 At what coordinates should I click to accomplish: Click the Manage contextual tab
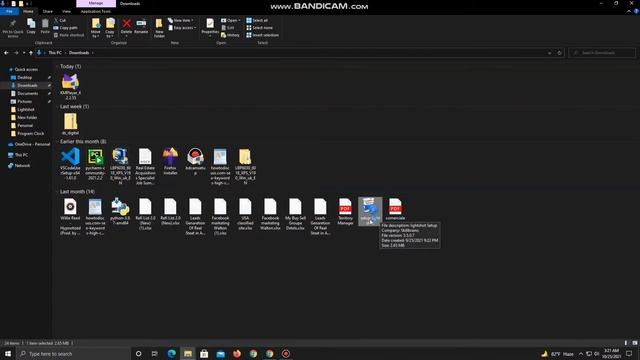coord(96,3)
